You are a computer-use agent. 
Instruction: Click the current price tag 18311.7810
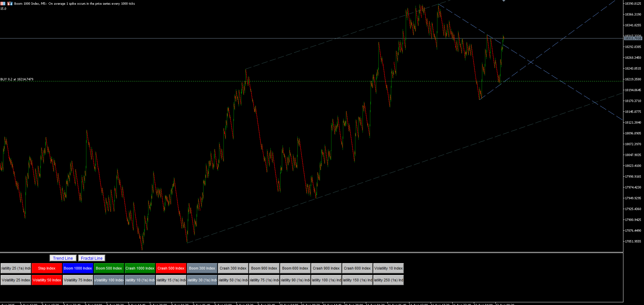click(633, 39)
